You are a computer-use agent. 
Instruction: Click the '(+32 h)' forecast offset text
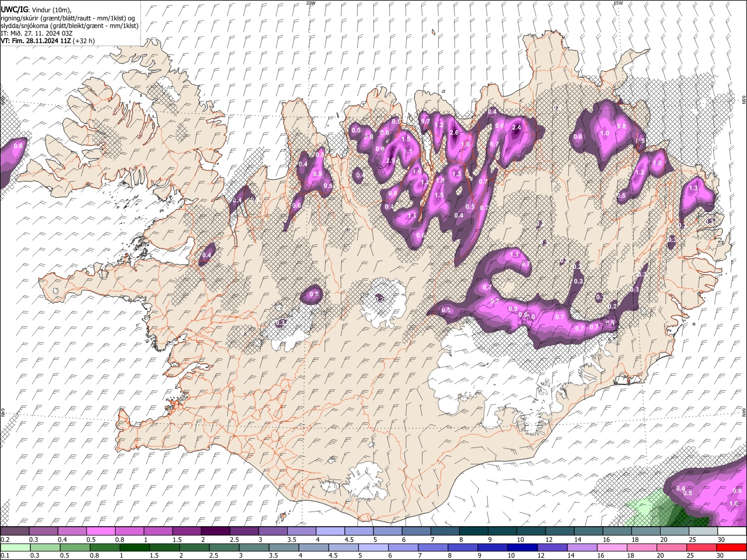coord(84,41)
